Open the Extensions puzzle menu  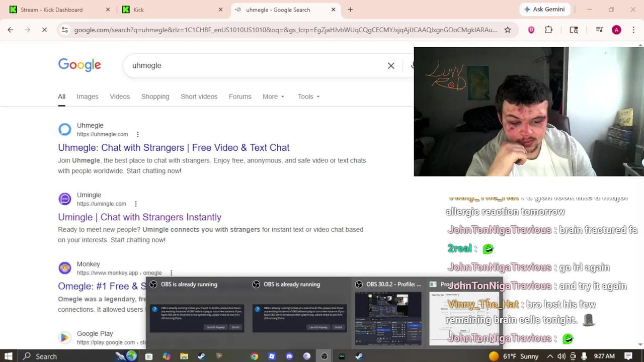(x=548, y=30)
